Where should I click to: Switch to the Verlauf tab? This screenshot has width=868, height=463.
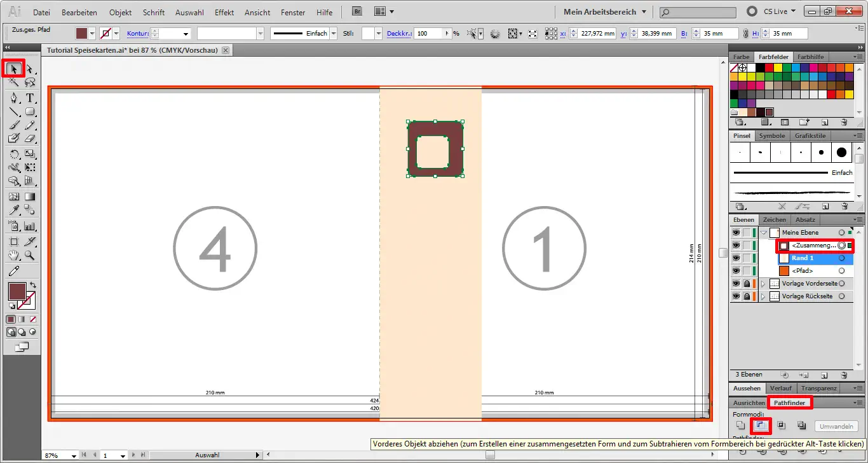point(780,388)
